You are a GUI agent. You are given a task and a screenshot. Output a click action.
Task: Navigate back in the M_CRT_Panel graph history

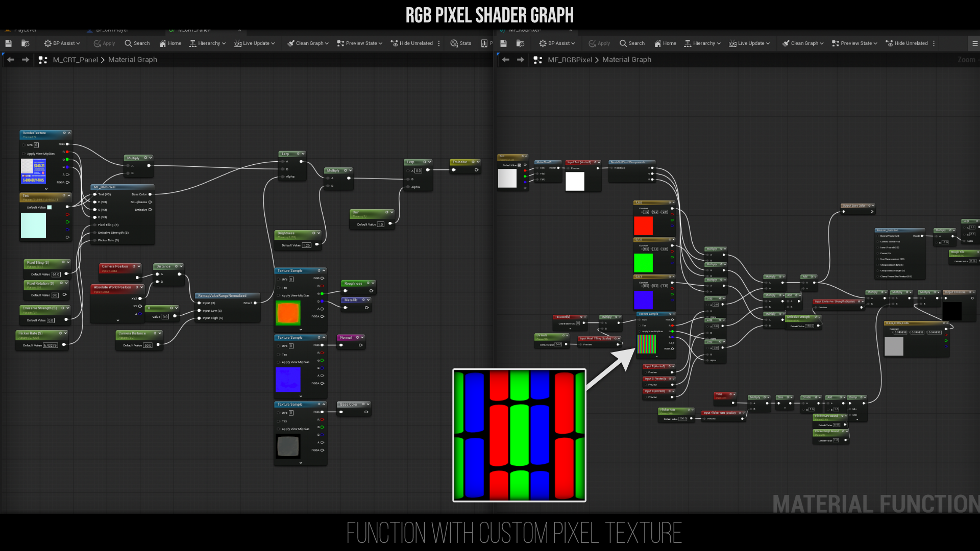click(x=11, y=60)
